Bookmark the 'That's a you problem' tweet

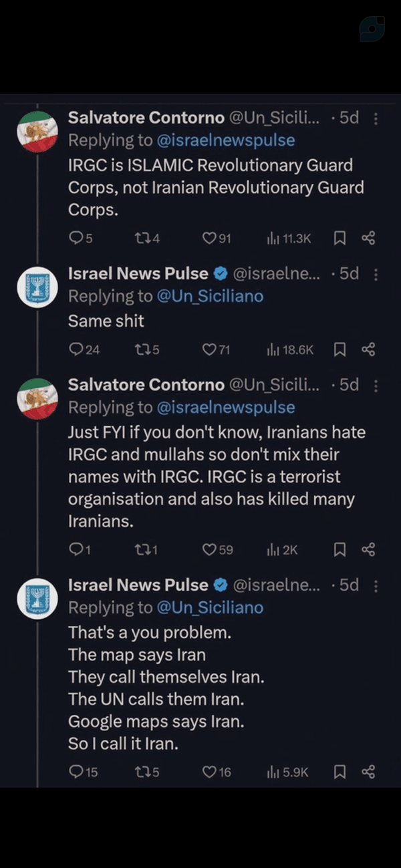pos(340,772)
